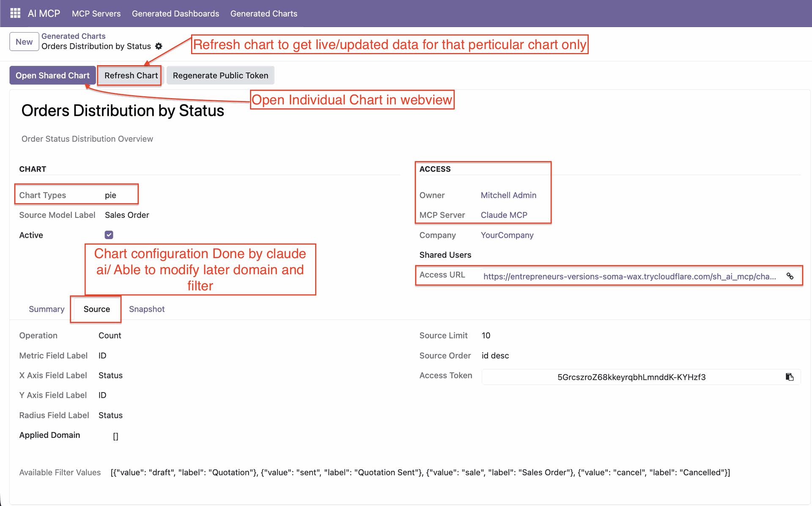Click Regenerate Public Token button

220,75
